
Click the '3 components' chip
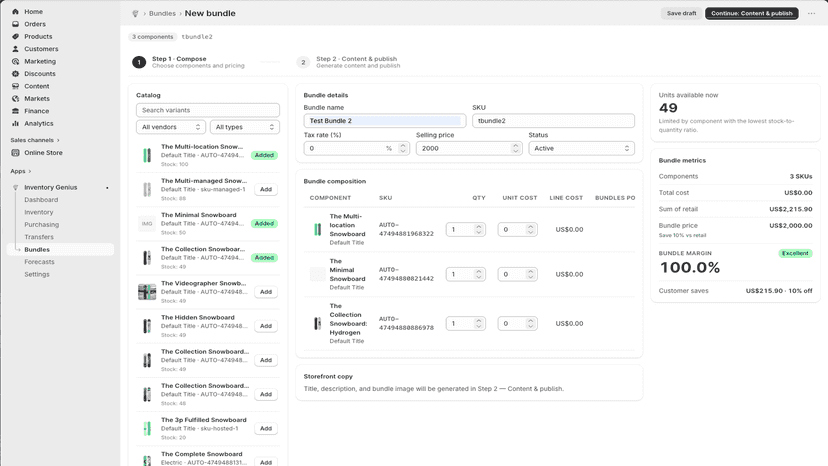pos(152,37)
